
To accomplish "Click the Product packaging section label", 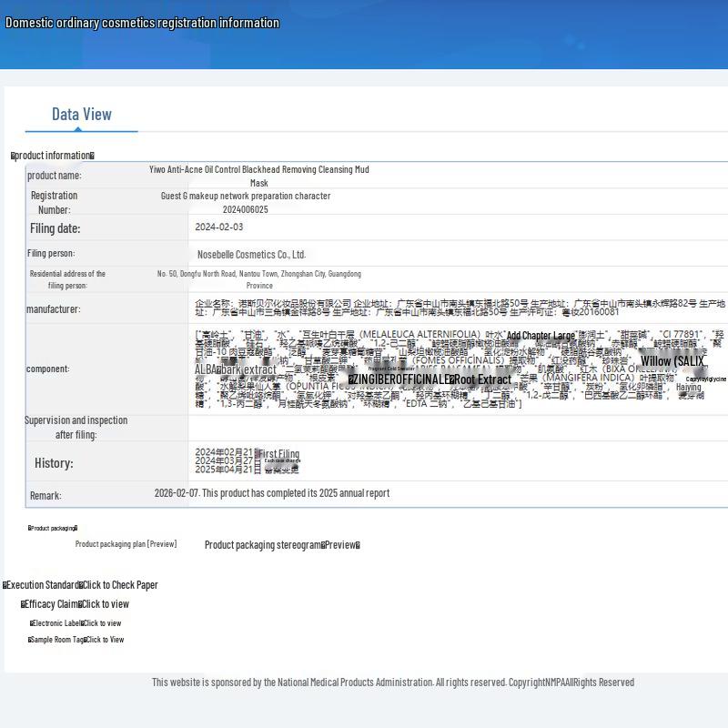I will pos(53,528).
